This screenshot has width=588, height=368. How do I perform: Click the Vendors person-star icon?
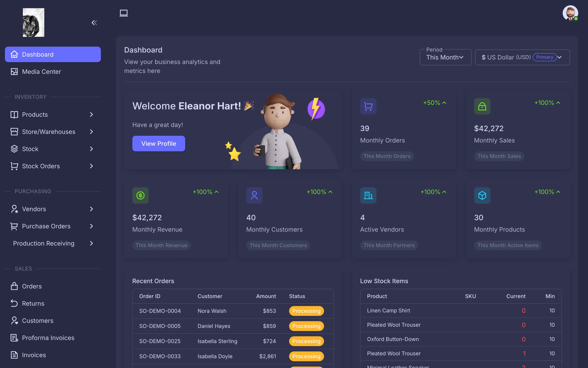(14, 209)
